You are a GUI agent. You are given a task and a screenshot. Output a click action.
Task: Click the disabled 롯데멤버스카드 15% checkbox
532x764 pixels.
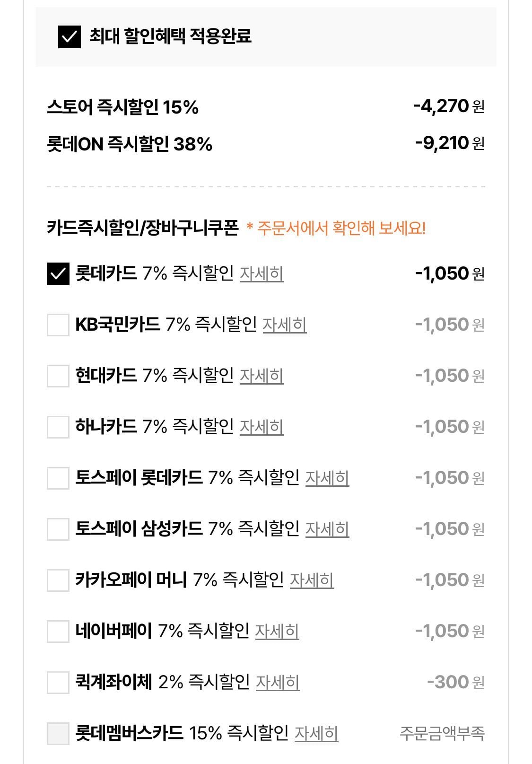(x=58, y=734)
